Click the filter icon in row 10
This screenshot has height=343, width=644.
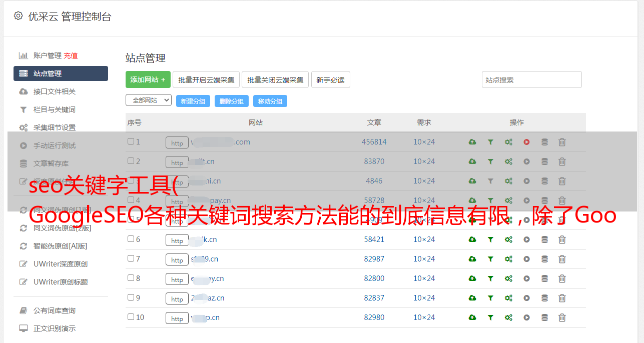point(490,317)
